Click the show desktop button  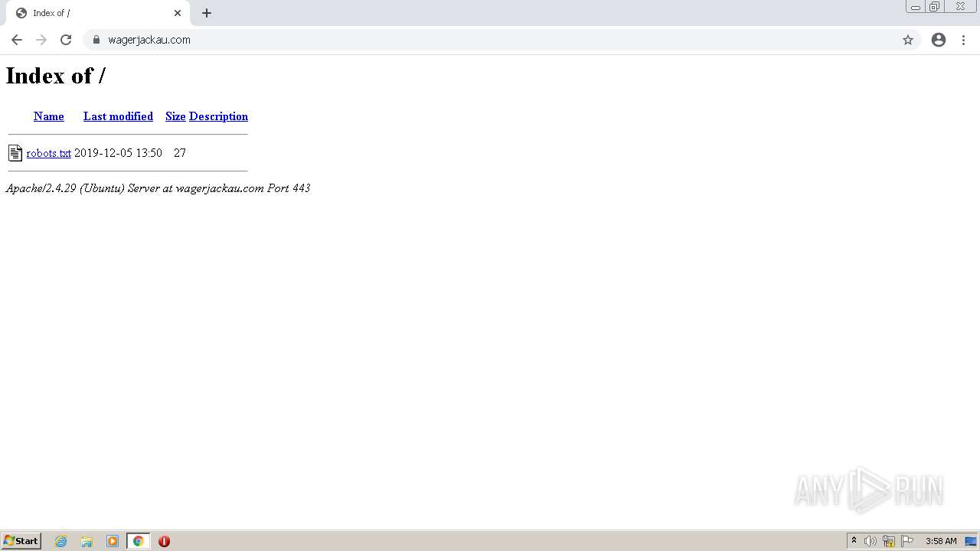tap(971, 541)
